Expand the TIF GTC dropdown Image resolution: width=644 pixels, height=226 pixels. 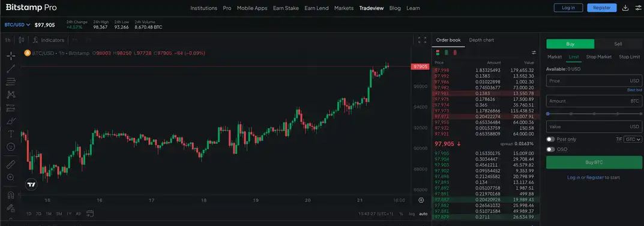[633, 140]
